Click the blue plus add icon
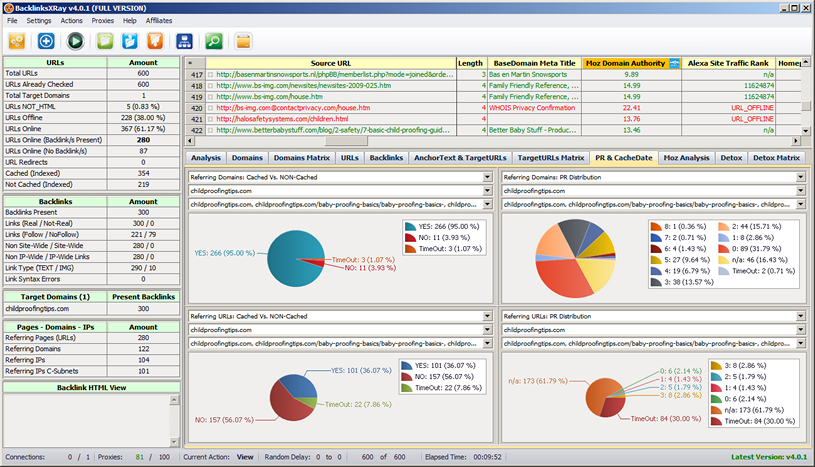This screenshot has height=467, width=815. (46, 41)
